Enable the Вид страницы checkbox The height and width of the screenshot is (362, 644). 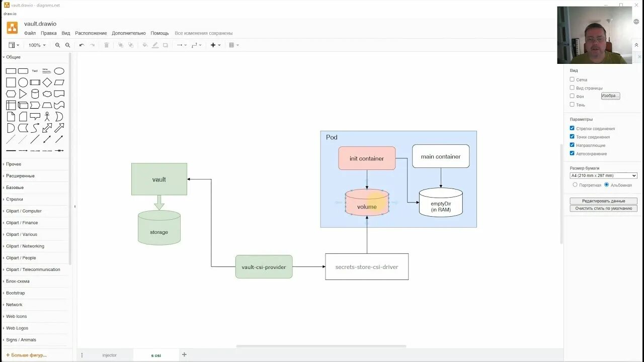pos(572,87)
